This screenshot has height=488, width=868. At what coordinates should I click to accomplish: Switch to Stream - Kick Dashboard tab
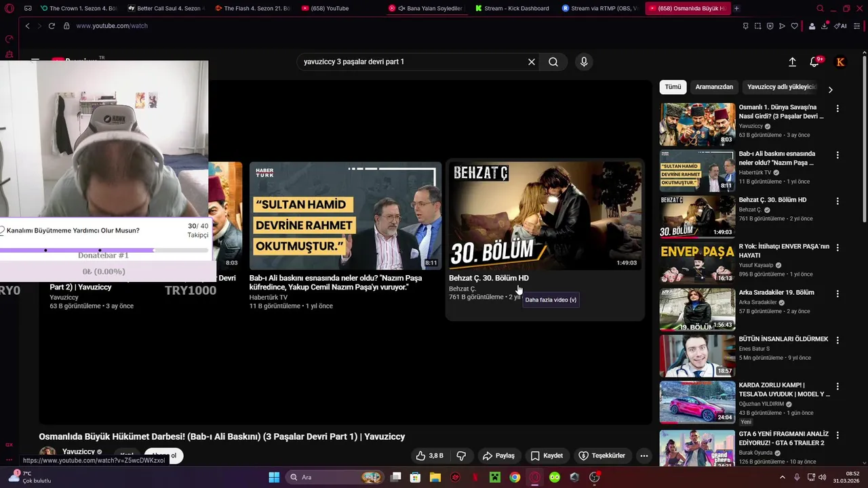(513, 8)
